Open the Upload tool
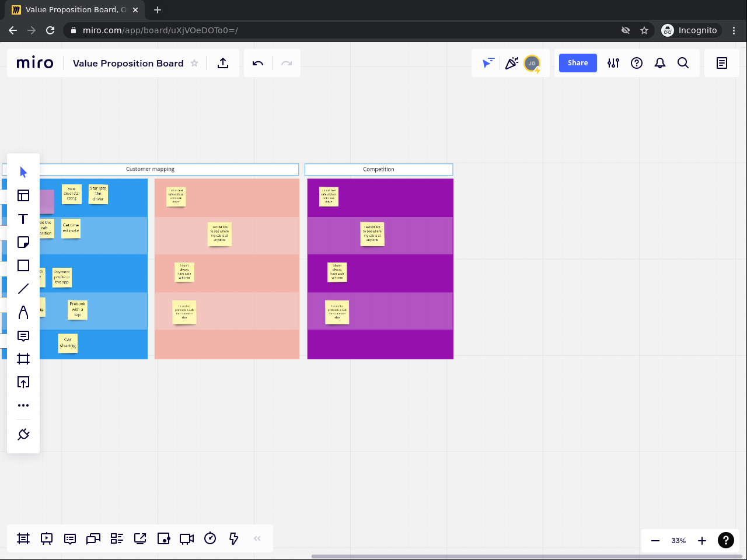The width and height of the screenshot is (747, 560). (x=23, y=382)
